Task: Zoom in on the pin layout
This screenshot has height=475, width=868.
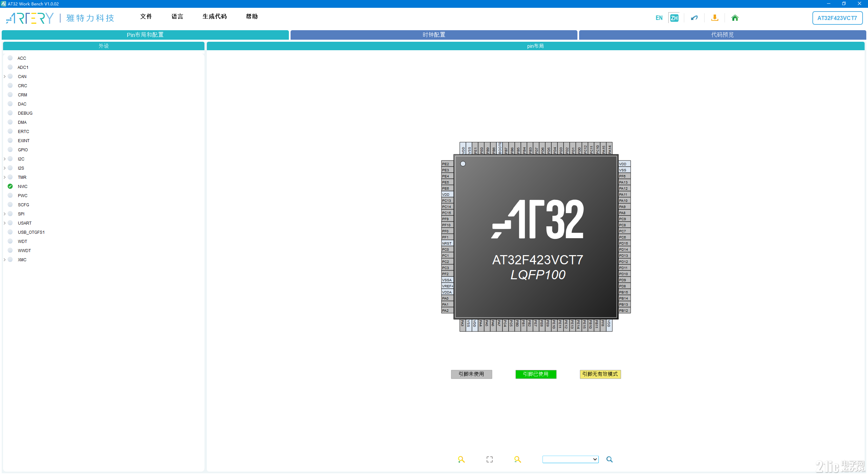Action: click(461, 459)
